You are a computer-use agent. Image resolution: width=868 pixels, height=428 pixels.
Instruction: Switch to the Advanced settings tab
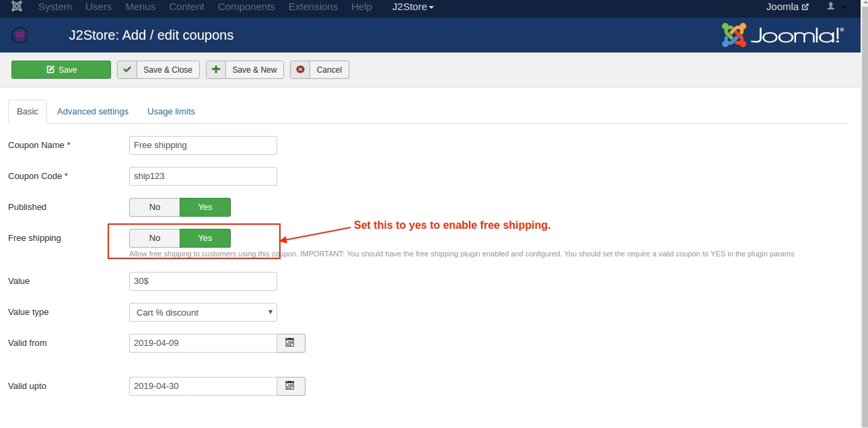click(x=93, y=112)
